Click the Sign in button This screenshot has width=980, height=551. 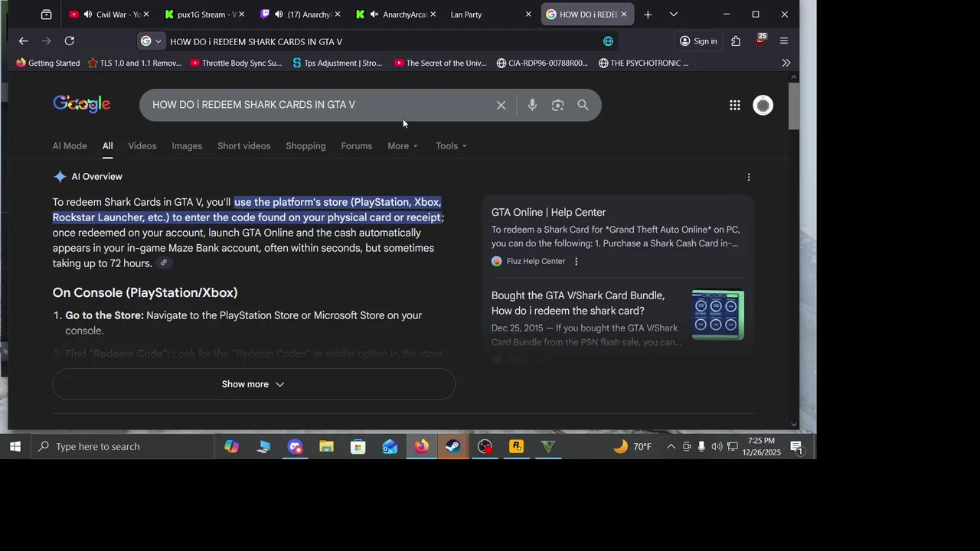[697, 41]
